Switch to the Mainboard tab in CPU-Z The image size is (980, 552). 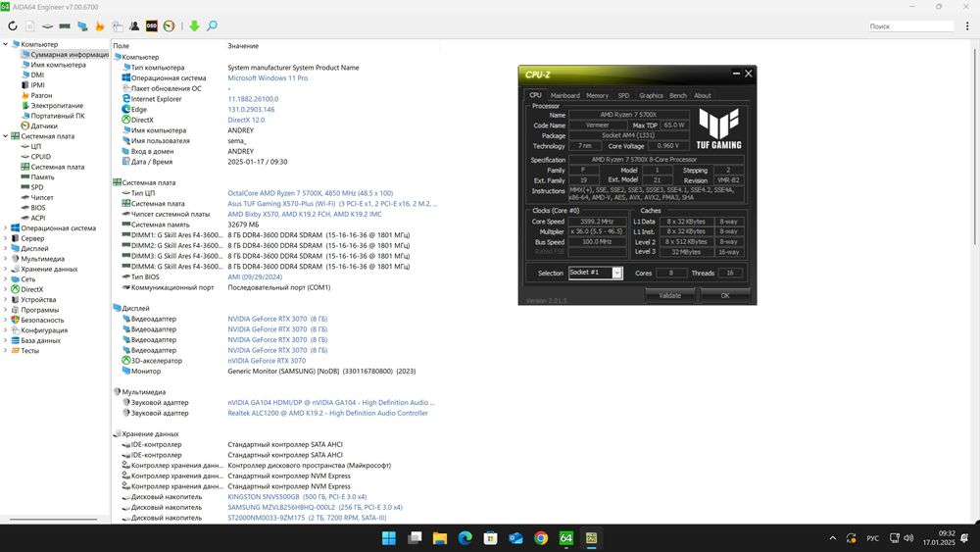[x=565, y=96]
